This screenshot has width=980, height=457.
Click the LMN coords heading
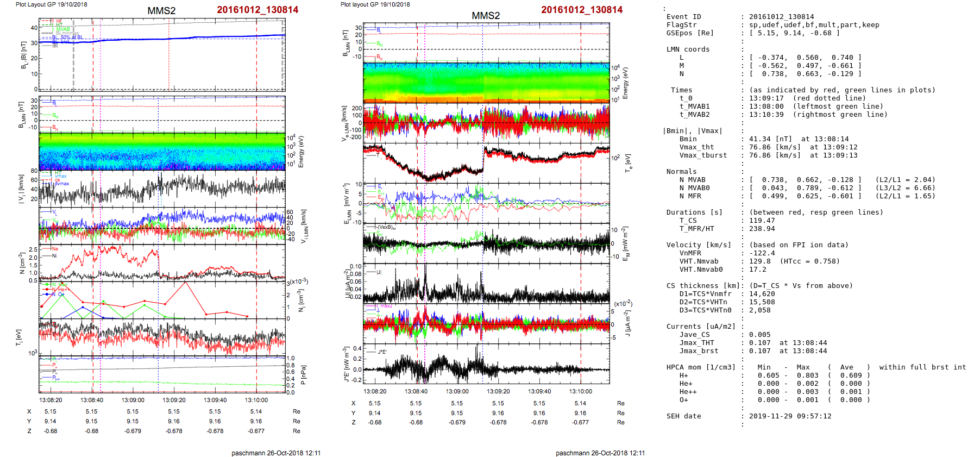coord(688,49)
